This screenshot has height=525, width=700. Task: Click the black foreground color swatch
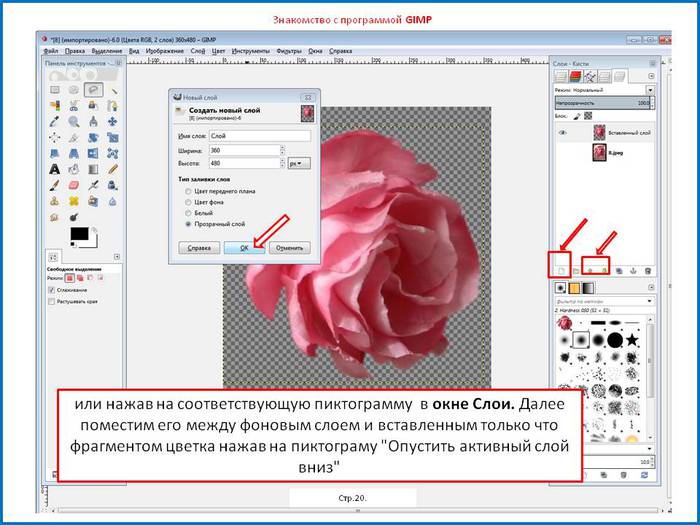pos(79,234)
